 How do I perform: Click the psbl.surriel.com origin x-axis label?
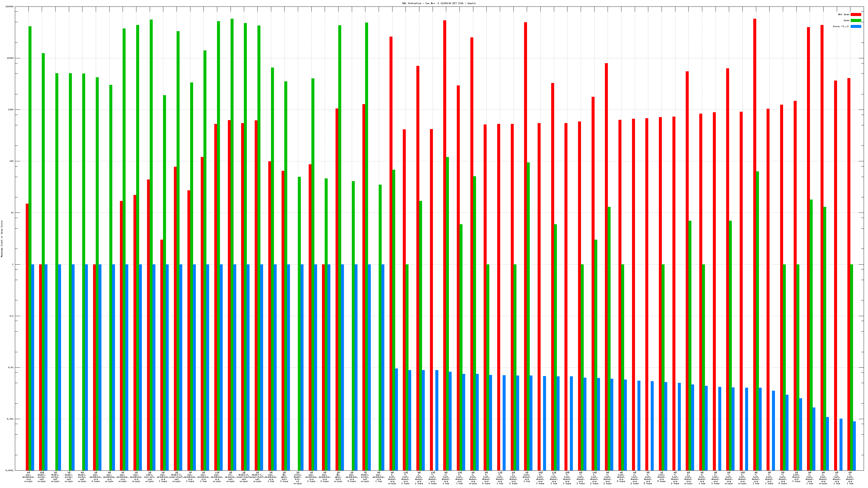(x=150, y=477)
